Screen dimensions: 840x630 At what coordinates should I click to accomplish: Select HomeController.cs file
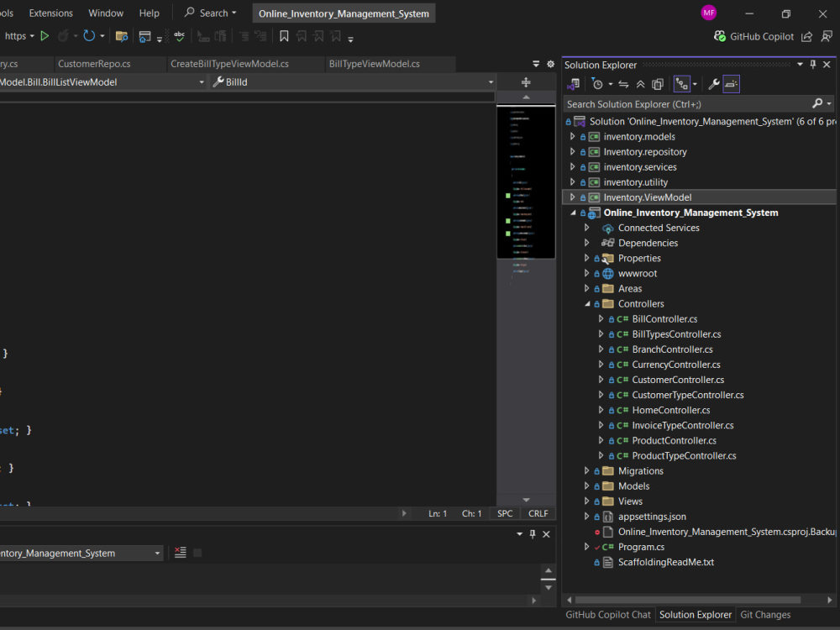point(670,410)
